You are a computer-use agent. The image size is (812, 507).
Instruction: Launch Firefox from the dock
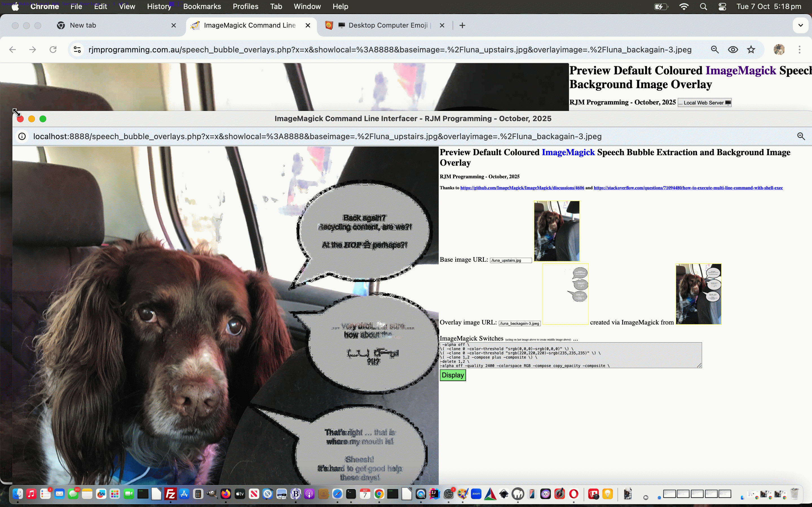point(226,494)
